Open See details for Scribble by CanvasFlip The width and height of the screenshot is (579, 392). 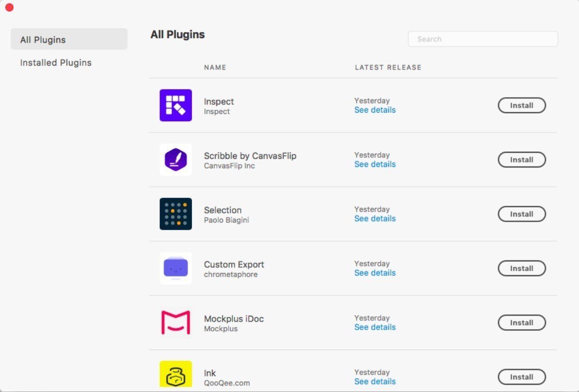pyautogui.click(x=375, y=164)
